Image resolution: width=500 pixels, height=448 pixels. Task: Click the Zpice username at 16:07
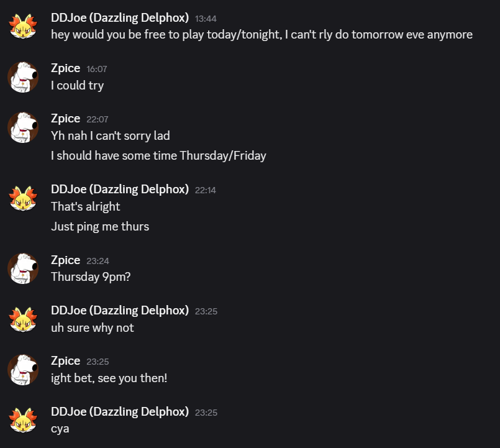click(x=65, y=68)
